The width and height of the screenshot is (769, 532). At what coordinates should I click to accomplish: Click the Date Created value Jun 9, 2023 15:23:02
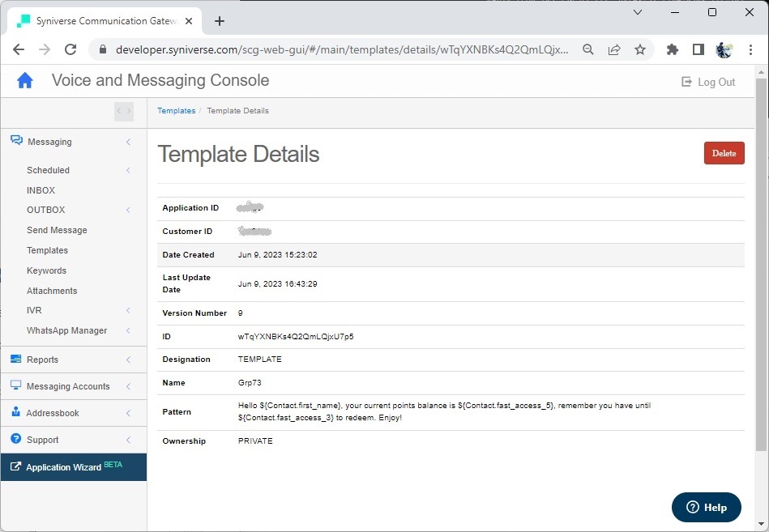pyautogui.click(x=278, y=255)
